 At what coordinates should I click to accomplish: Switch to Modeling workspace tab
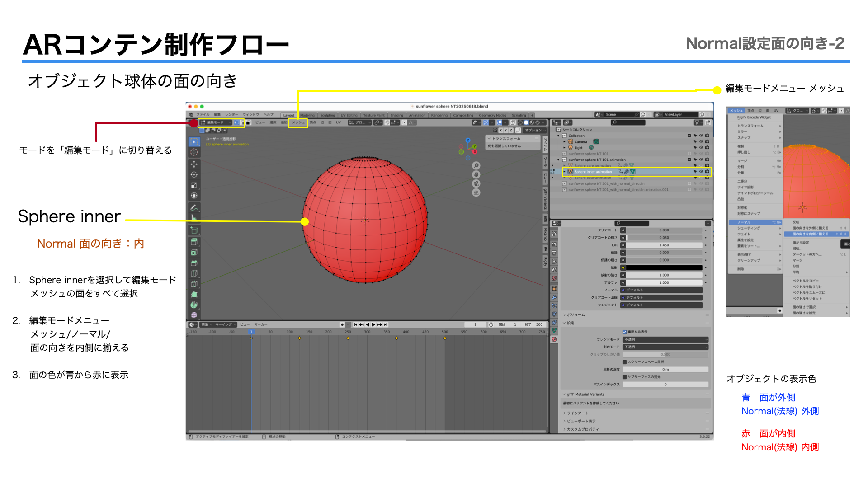pyautogui.click(x=307, y=115)
